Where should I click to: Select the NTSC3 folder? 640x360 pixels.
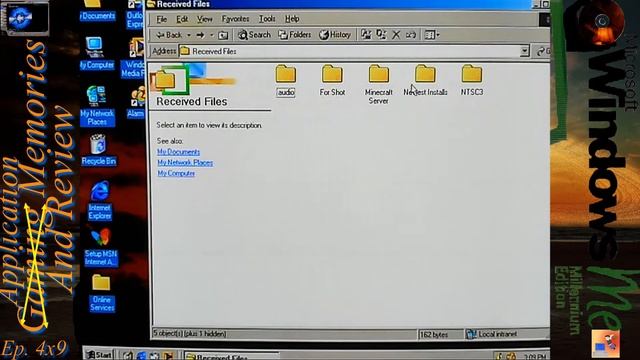coord(472,80)
